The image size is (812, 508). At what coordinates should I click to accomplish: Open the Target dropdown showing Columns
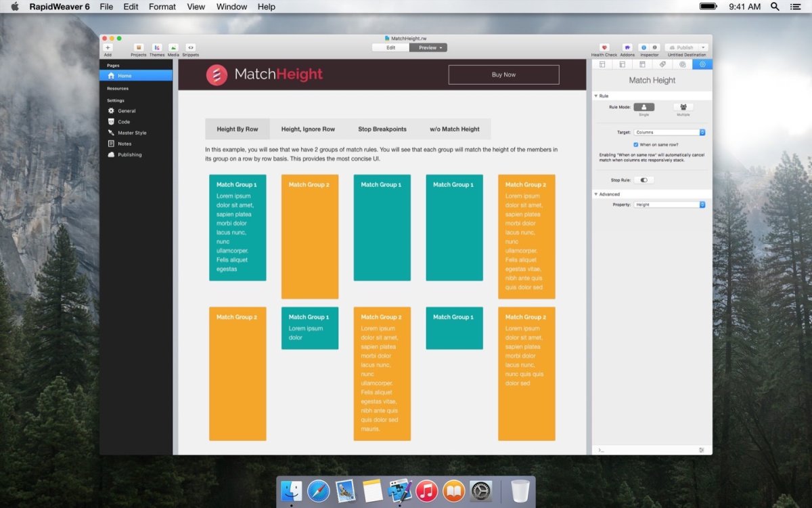pyautogui.click(x=669, y=132)
